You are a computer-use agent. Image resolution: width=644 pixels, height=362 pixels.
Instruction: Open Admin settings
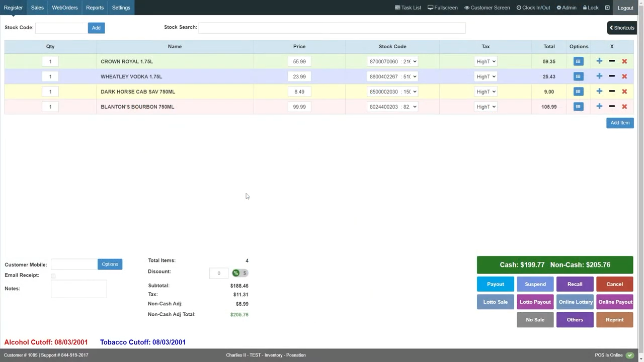tap(567, 8)
